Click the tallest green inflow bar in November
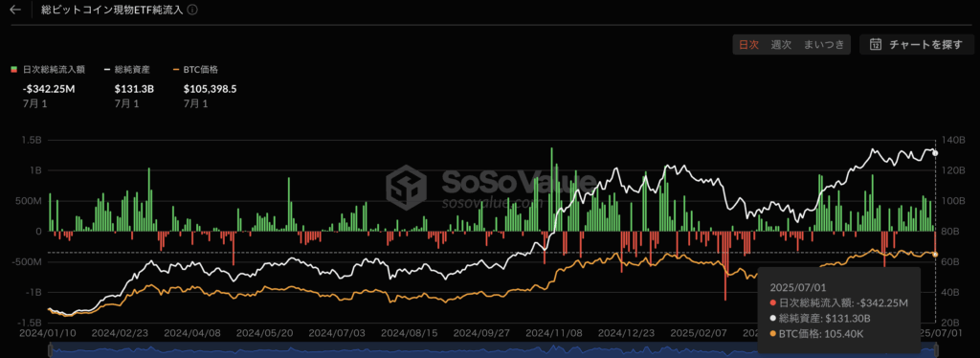 pyautogui.click(x=551, y=190)
